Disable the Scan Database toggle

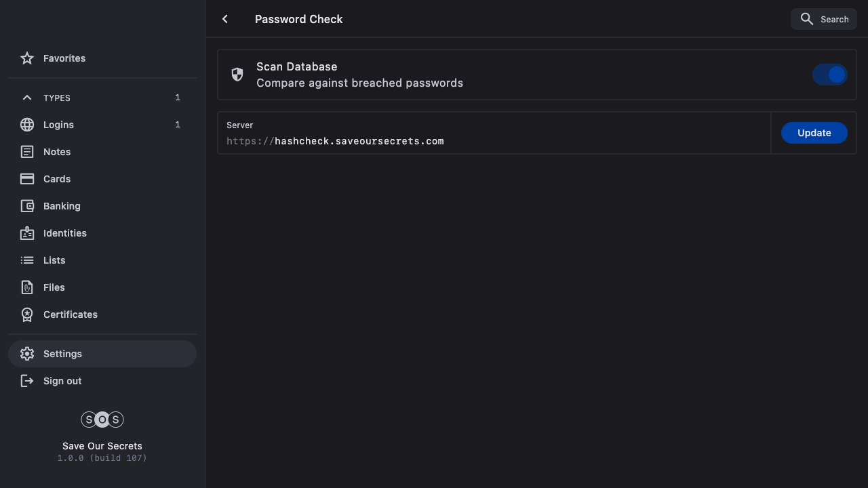(830, 75)
